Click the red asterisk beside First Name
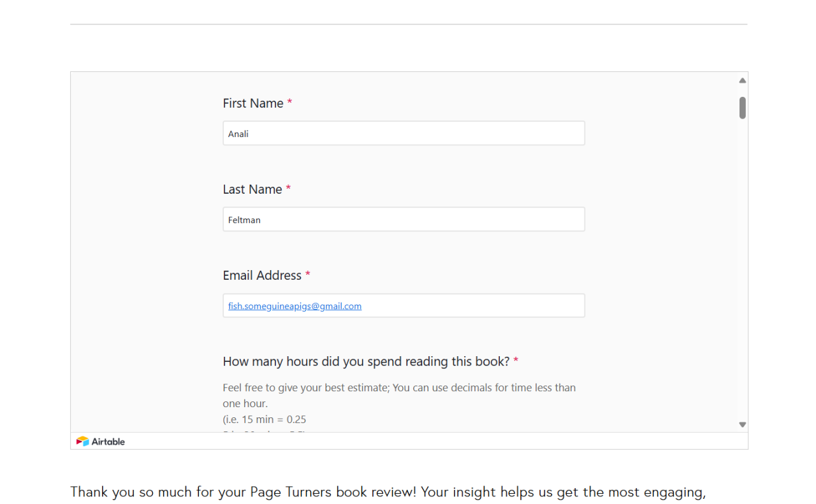 tap(289, 103)
